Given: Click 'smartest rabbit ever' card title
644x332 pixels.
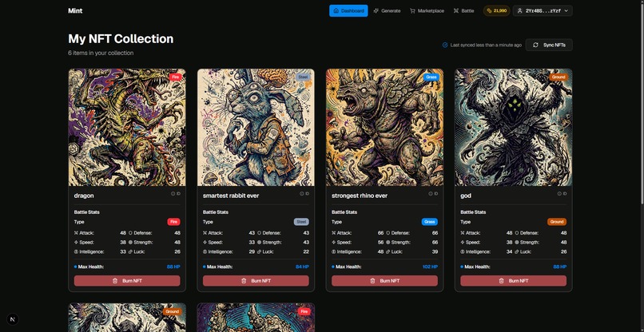Looking at the screenshot, I should click(x=231, y=196).
